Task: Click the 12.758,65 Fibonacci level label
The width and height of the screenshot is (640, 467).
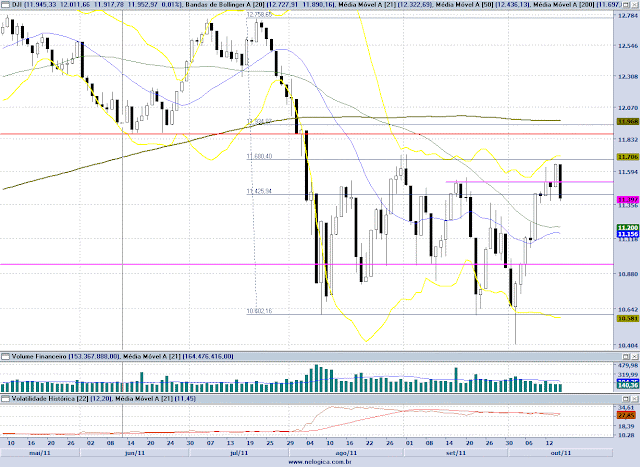Action: 259,14
